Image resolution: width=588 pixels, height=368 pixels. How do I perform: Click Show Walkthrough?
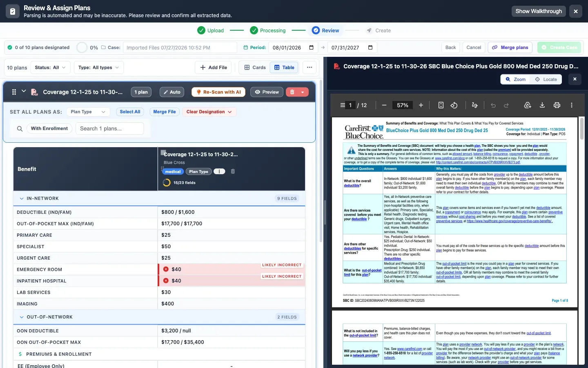[x=539, y=11]
